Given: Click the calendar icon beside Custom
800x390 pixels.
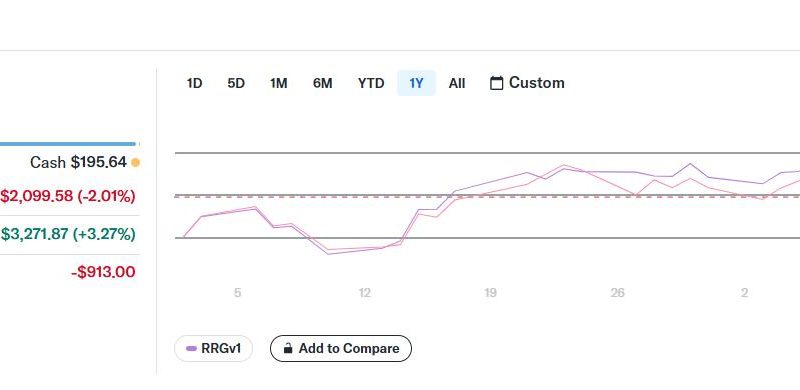Looking at the screenshot, I should pyautogui.click(x=496, y=83).
